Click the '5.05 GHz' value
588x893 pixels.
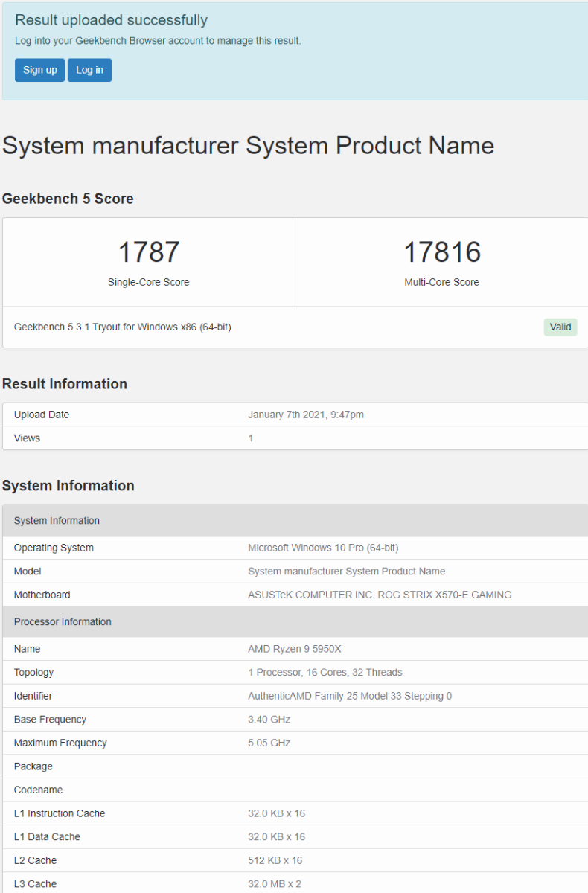tap(269, 743)
